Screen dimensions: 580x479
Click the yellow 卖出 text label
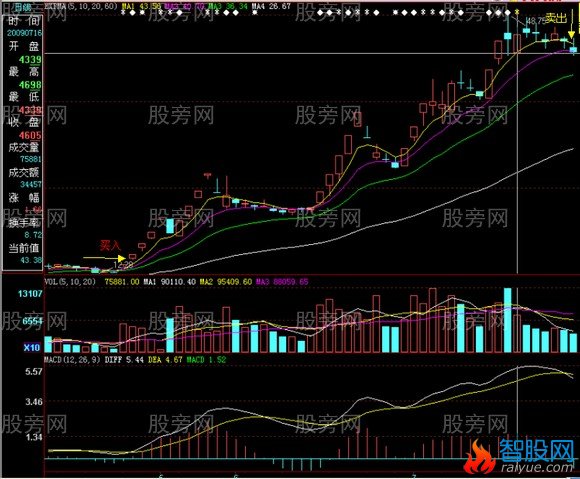coord(556,18)
